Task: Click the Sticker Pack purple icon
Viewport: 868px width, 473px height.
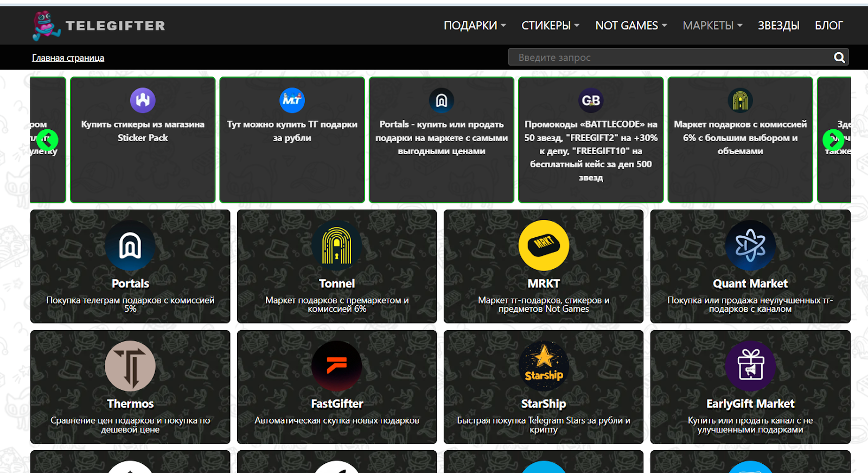Action: click(143, 100)
